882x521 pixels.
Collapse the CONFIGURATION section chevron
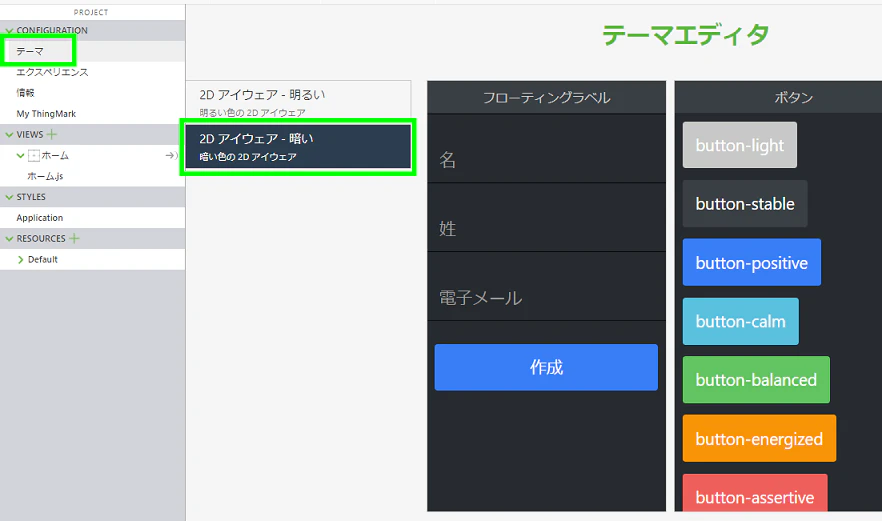click(x=9, y=30)
